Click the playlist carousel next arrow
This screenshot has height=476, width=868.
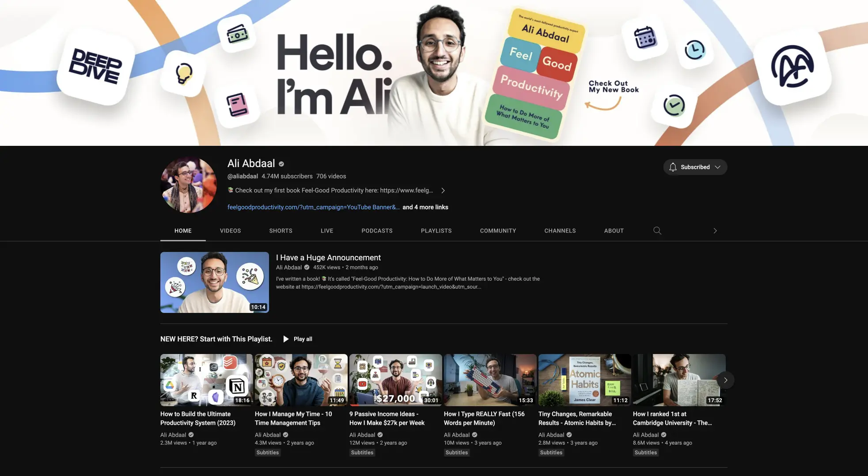coord(725,380)
